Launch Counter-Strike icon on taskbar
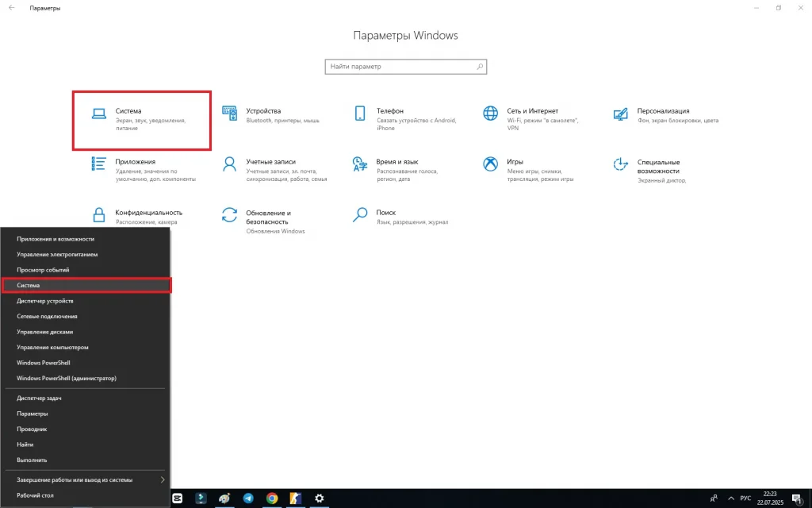812x508 pixels. [295, 498]
